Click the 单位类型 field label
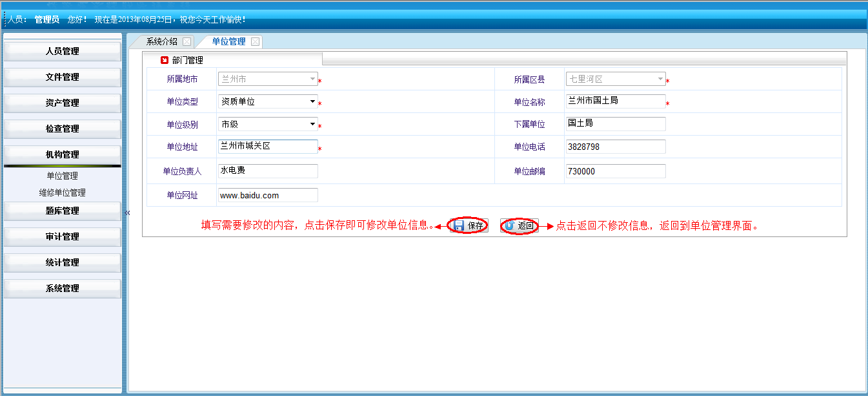The image size is (868, 396). coord(182,102)
